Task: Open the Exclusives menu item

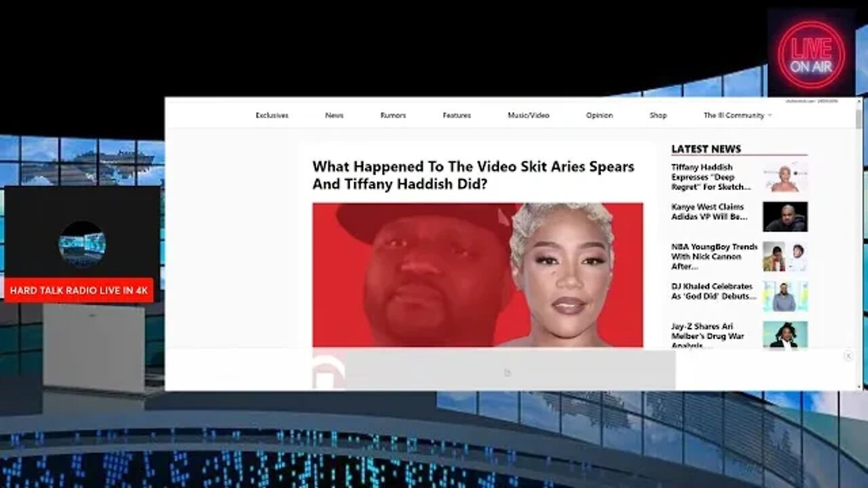Action: point(272,115)
